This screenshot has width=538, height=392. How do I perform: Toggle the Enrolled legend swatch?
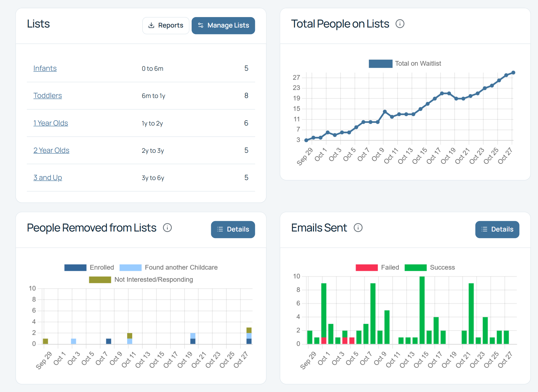(x=75, y=268)
